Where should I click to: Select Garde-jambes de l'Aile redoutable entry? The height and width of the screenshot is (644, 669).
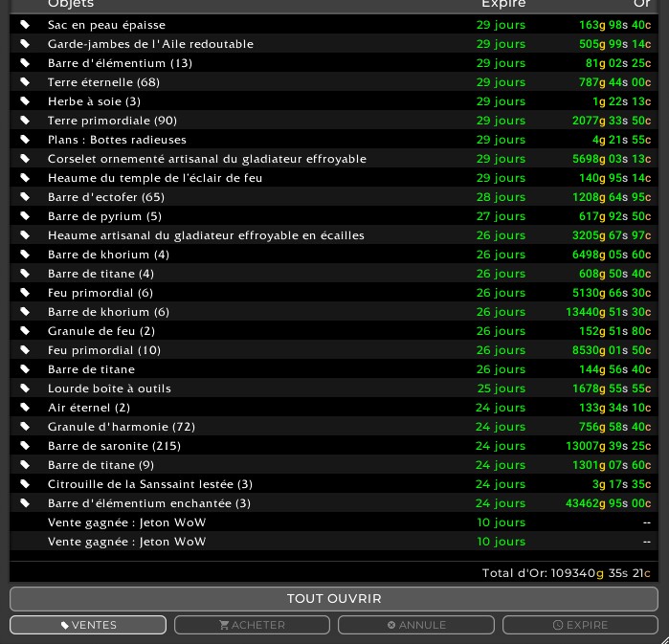pos(334,44)
